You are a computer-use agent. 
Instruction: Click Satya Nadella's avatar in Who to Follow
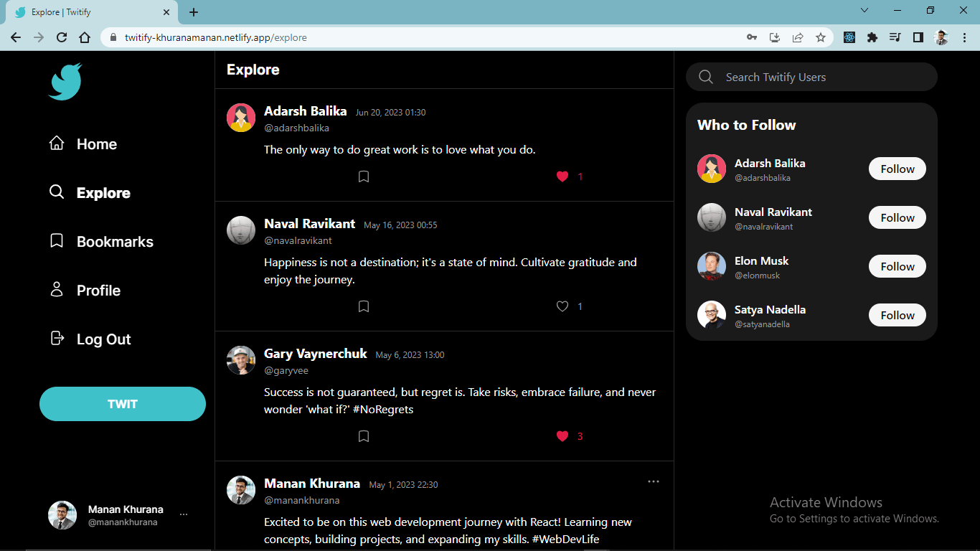[x=712, y=315]
